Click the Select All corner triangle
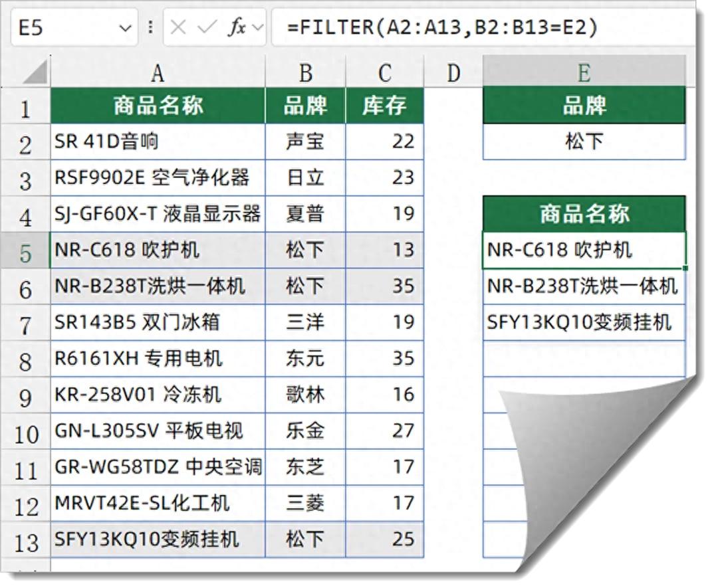Screen dimensions: 712x588 35,72
